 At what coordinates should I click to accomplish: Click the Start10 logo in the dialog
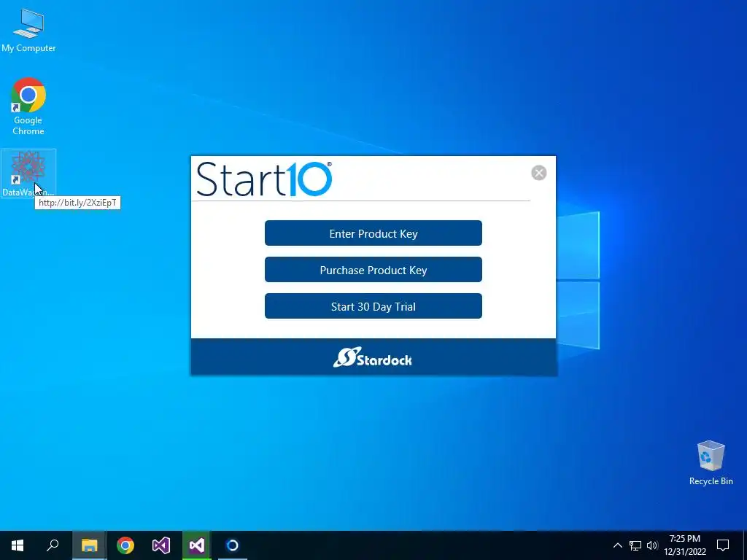pos(264,179)
